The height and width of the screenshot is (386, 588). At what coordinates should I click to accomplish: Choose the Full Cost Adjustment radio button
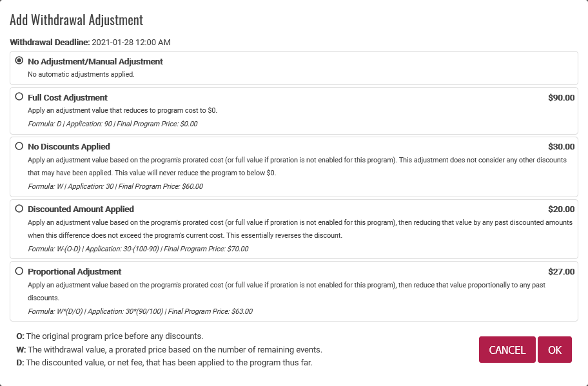click(19, 97)
